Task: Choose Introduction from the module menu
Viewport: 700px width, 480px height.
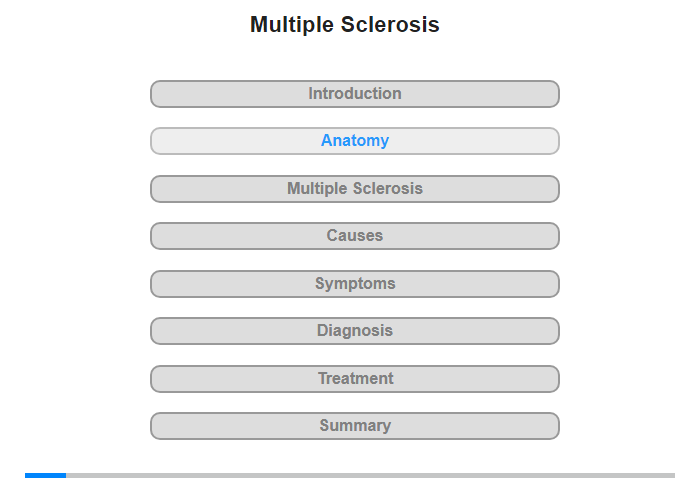Action: click(354, 94)
